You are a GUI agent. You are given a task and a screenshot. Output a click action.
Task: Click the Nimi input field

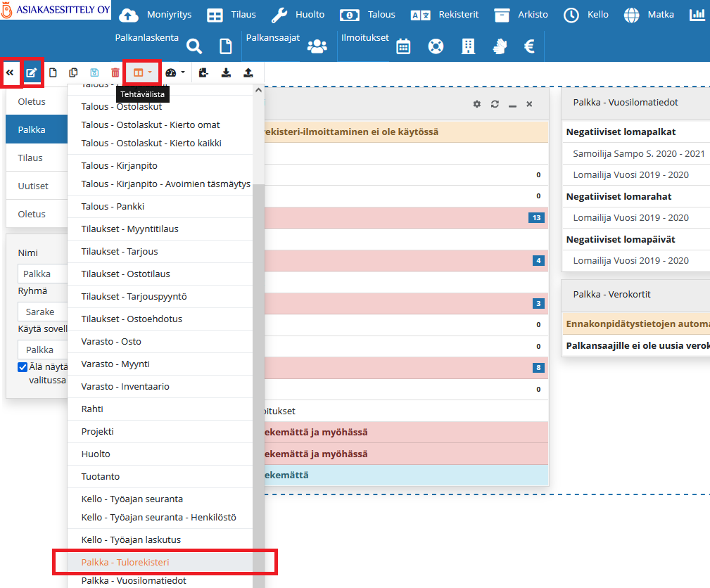pos(42,274)
